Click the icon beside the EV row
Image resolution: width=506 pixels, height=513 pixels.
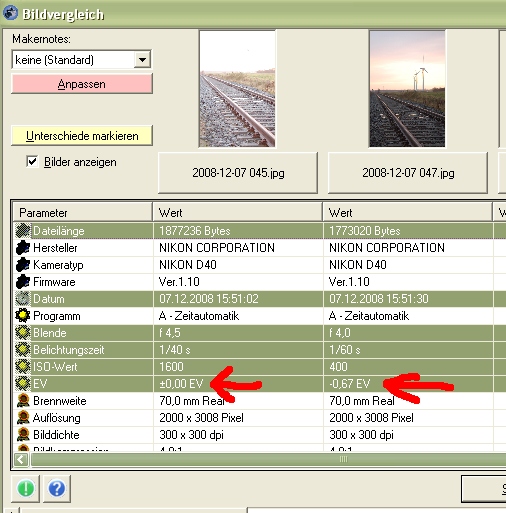coord(23,384)
